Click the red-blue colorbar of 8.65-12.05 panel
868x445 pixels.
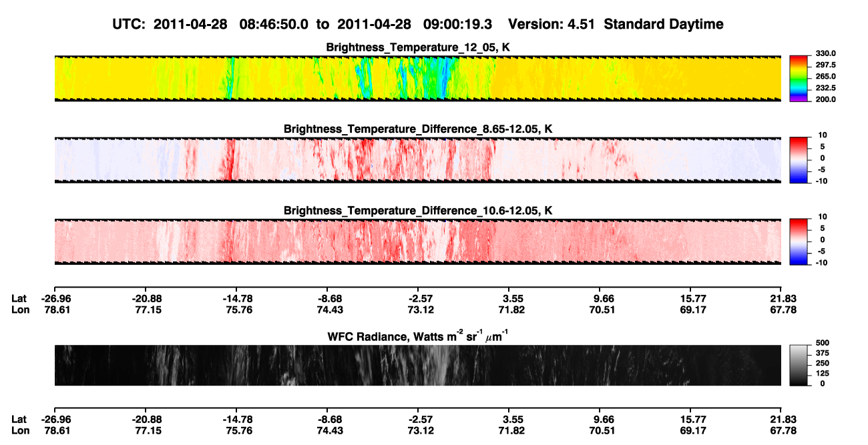click(799, 160)
